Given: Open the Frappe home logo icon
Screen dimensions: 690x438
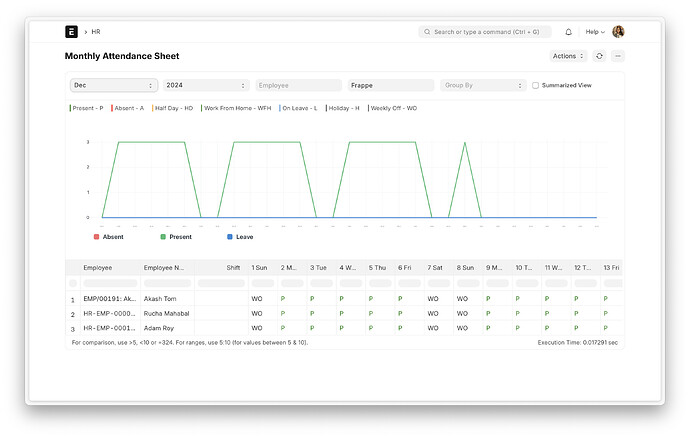Looking at the screenshot, I should (71, 32).
